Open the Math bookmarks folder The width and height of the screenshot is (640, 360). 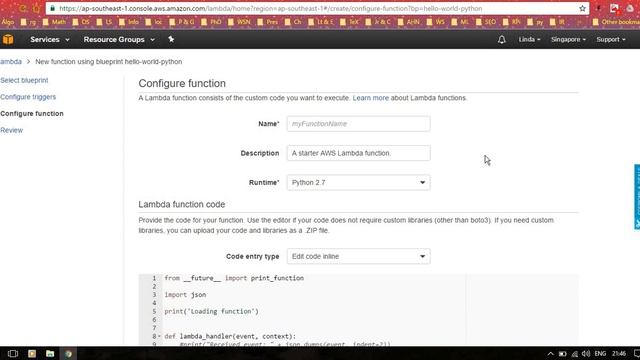pyautogui.click(x=55, y=22)
